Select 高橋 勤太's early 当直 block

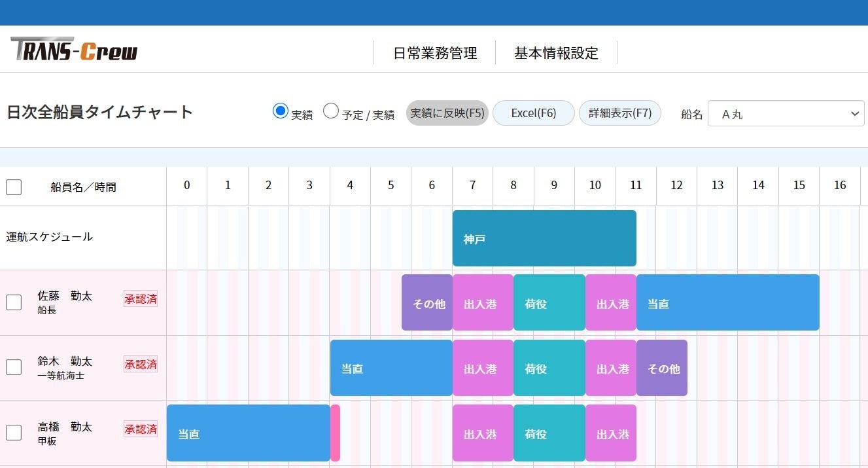click(x=249, y=433)
